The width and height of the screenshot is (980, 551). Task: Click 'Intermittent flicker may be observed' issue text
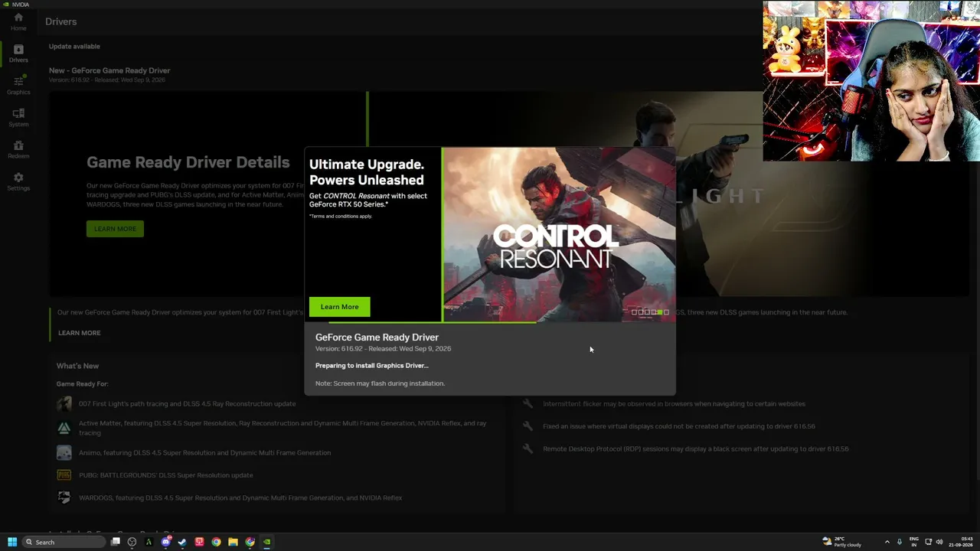674,403
